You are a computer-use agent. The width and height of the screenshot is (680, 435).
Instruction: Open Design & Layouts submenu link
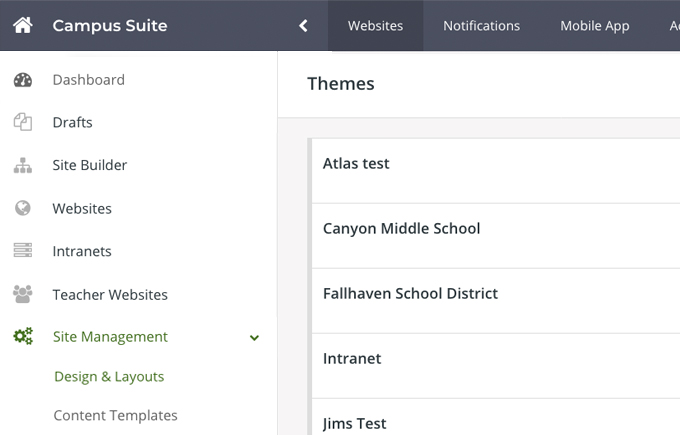[x=109, y=377]
